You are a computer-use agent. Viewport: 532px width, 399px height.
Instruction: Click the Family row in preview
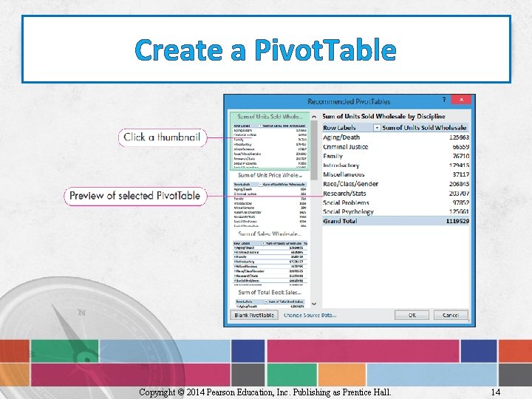[x=395, y=156]
